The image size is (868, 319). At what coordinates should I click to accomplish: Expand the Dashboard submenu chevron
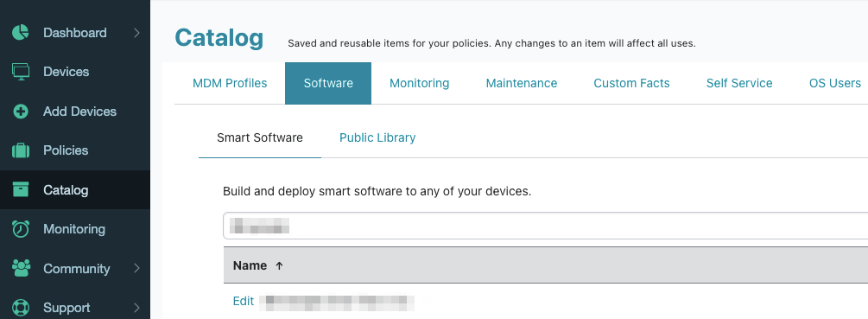136,33
